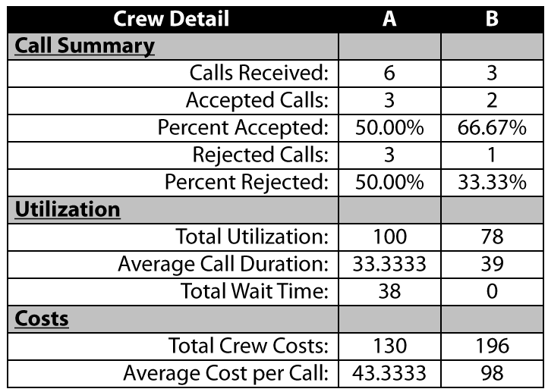Click Average Call Duration value 33.3333
The image size is (548, 392).
click(389, 265)
